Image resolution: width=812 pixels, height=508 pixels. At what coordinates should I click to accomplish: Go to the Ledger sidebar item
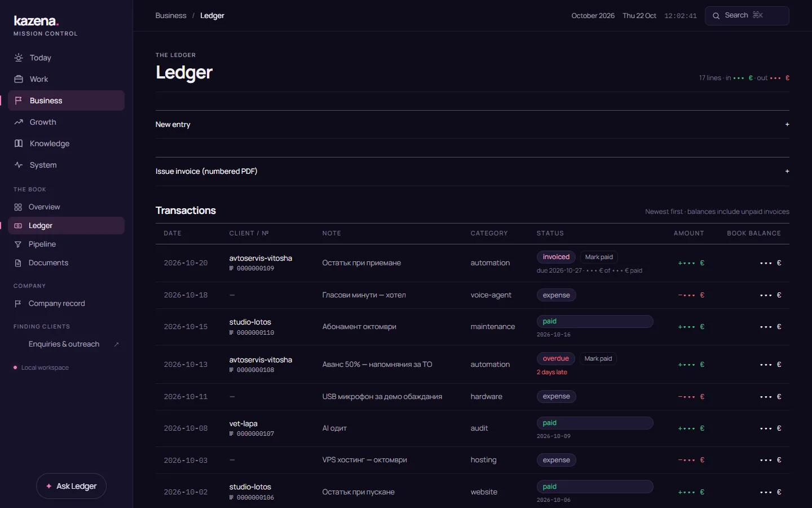[66, 226]
